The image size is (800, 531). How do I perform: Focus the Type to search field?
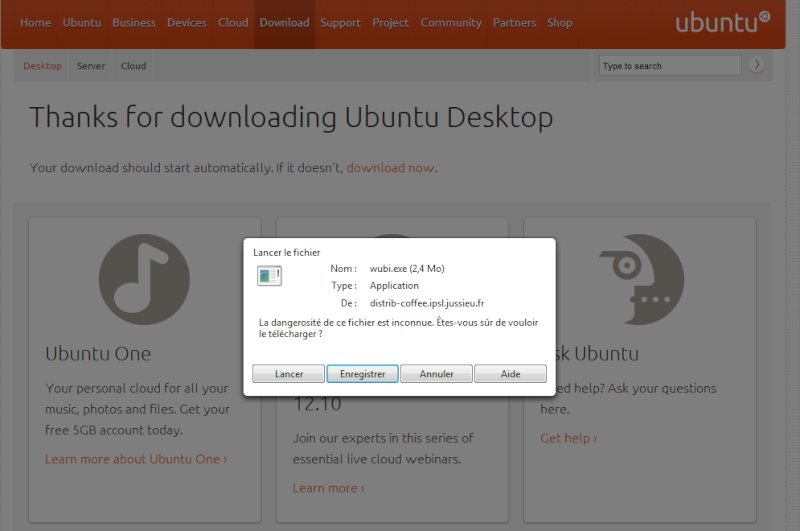(x=670, y=66)
